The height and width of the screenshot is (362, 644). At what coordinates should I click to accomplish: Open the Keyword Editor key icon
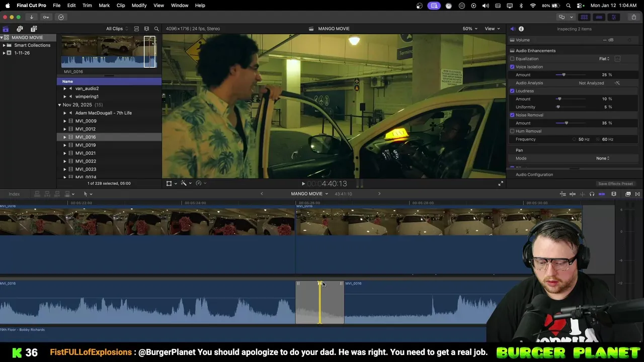pos(46,17)
